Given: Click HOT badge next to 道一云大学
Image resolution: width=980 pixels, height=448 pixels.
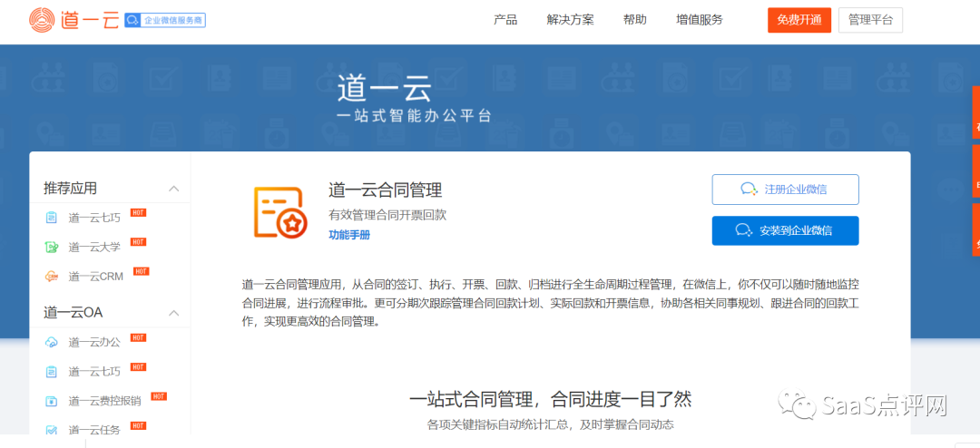Looking at the screenshot, I should coord(138,242).
